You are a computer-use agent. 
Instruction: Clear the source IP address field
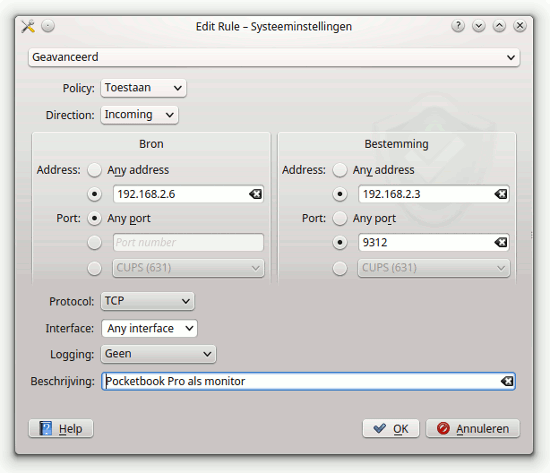[255, 194]
